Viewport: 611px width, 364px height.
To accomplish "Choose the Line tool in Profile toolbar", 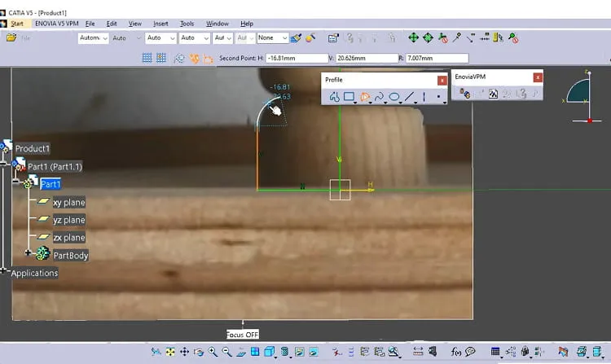I will coord(409,97).
